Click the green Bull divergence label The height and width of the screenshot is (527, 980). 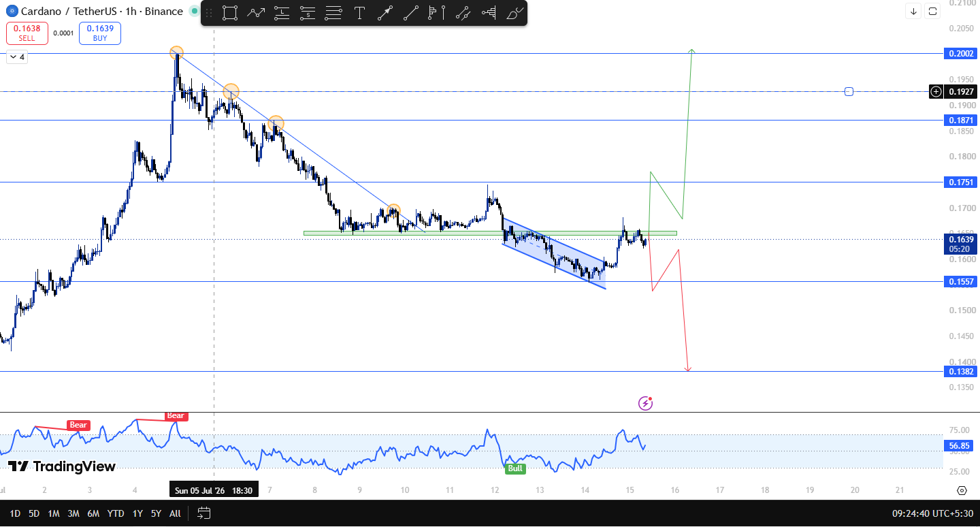pos(515,468)
